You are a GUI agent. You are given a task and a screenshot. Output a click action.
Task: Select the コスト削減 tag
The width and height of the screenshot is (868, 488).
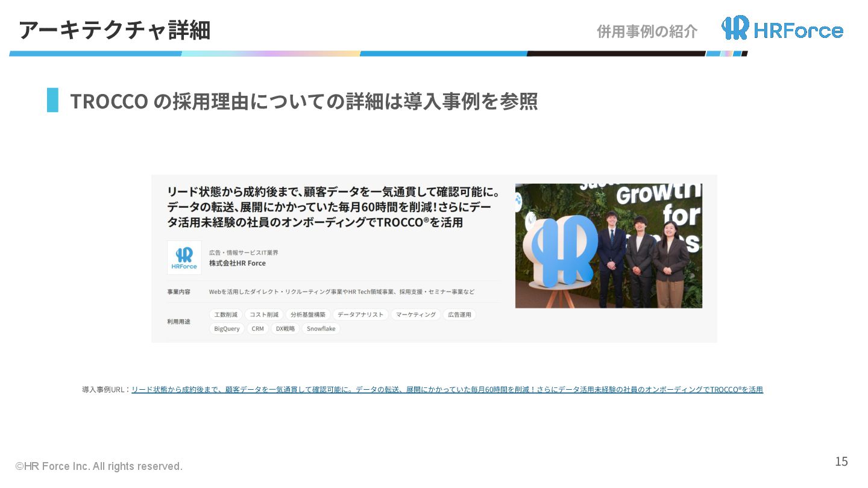[264, 314]
